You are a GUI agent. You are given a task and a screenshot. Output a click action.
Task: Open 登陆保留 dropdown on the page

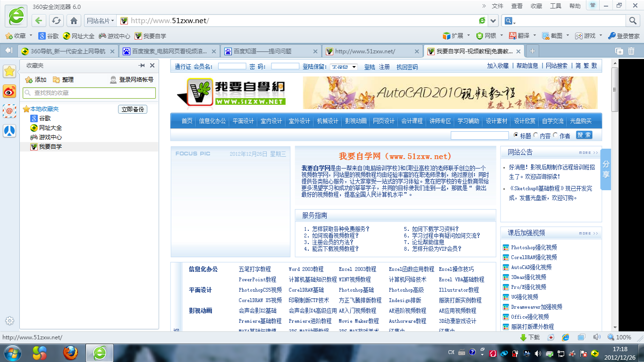pyautogui.click(x=344, y=67)
